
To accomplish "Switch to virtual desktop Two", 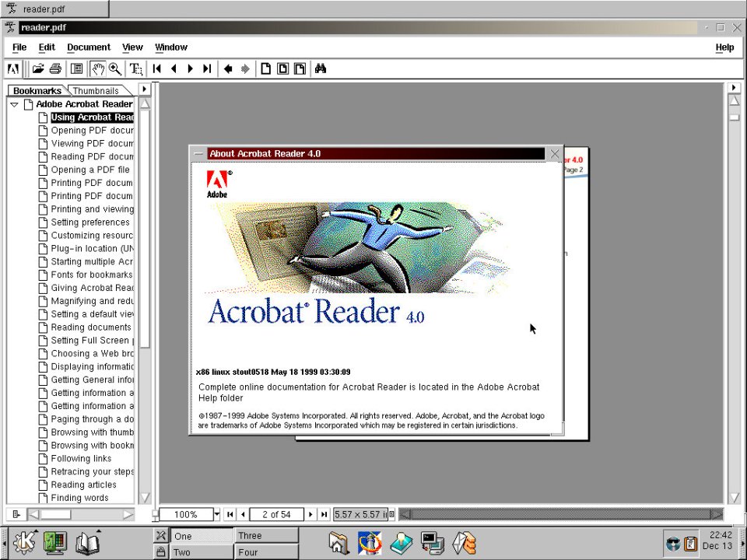I will point(202,552).
